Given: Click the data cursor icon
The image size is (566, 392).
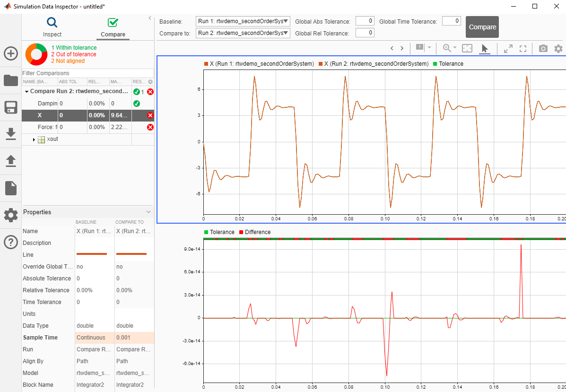Looking at the screenshot, I should tap(420, 47).
